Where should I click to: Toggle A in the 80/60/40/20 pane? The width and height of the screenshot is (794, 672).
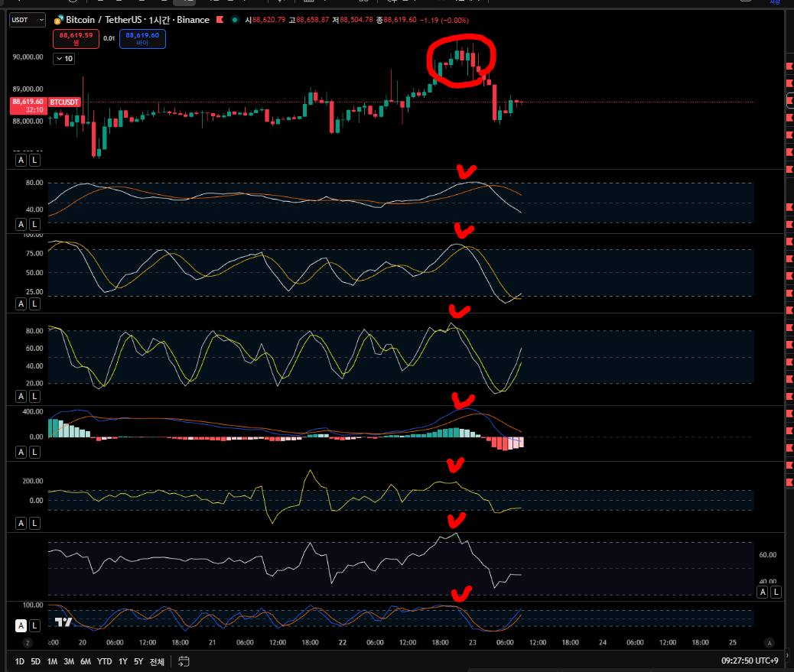(21, 396)
